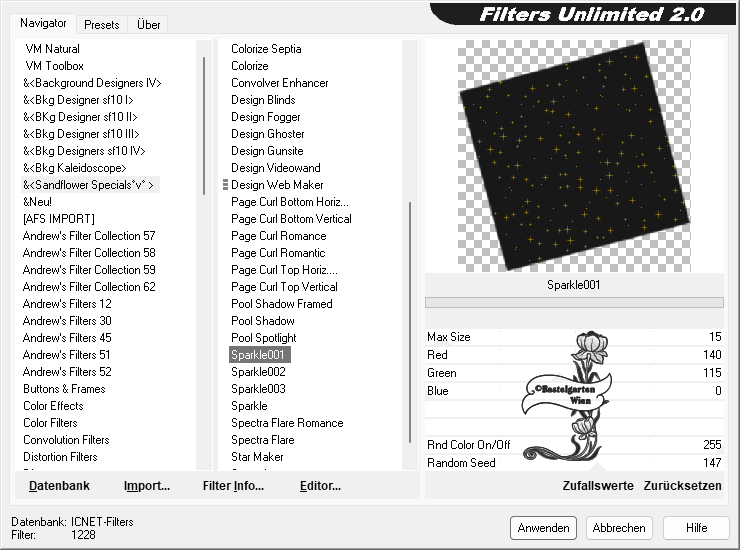Open the Presets tab

pos(101,25)
